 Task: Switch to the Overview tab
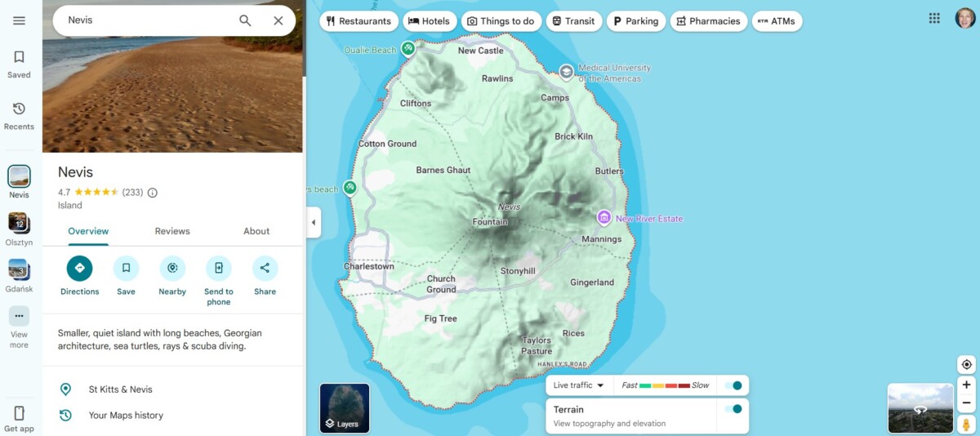point(88,231)
